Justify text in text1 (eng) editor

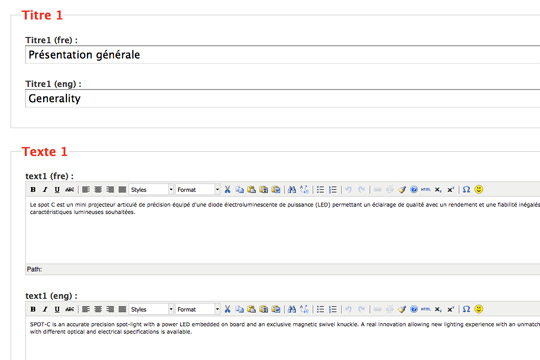point(122,309)
